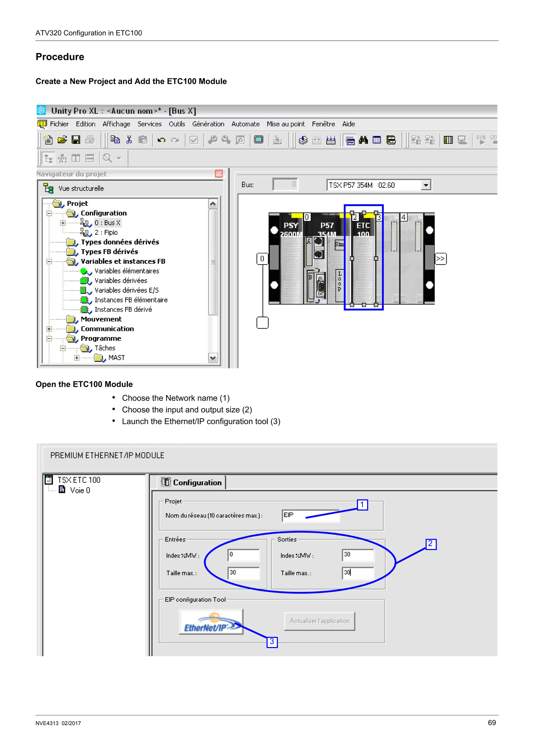Click the Save floppy disk icon
534x756 pixels.
point(76,140)
